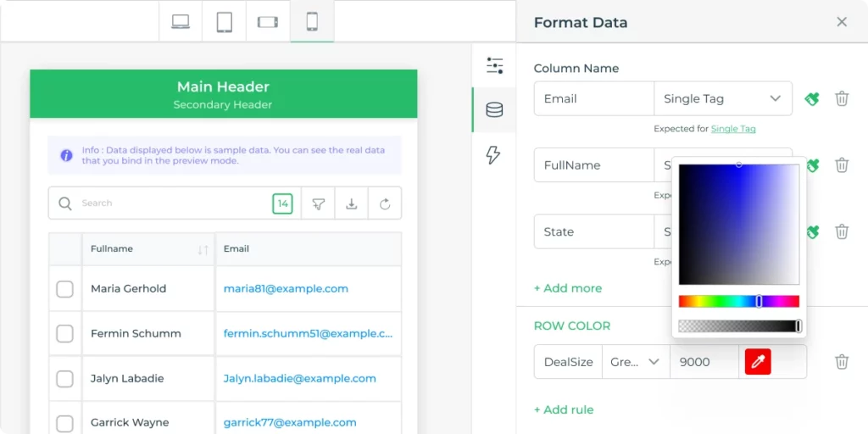Screen dimensions: 868x434
Task: Click the search magnifier icon
Action: [65, 203]
